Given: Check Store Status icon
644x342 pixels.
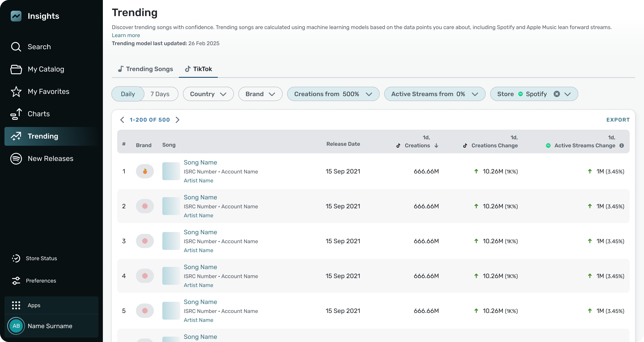Looking at the screenshot, I should (16, 258).
